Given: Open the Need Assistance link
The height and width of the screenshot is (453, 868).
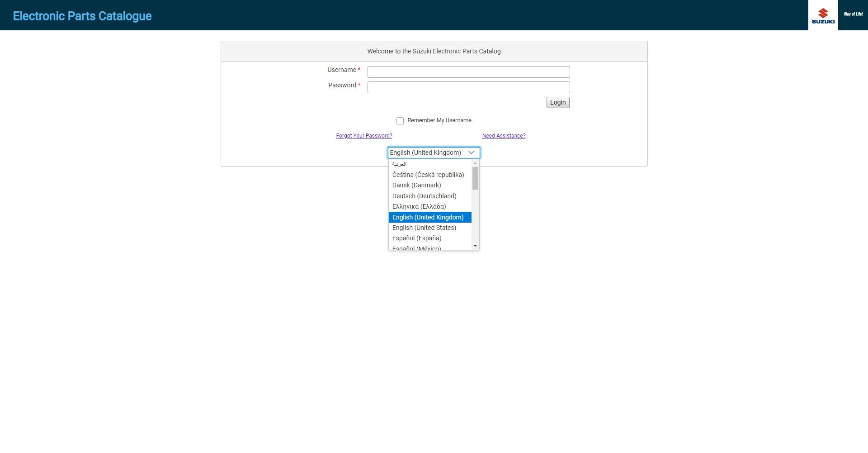Looking at the screenshot, I should [504, 136].
